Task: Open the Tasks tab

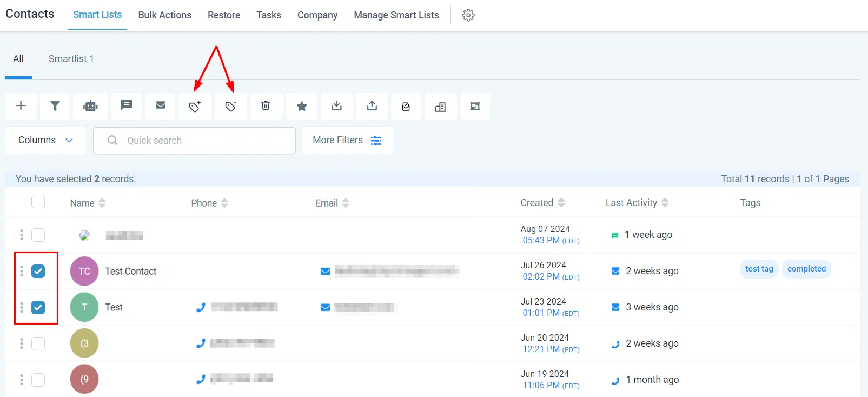Action: (x=269, y=15)
